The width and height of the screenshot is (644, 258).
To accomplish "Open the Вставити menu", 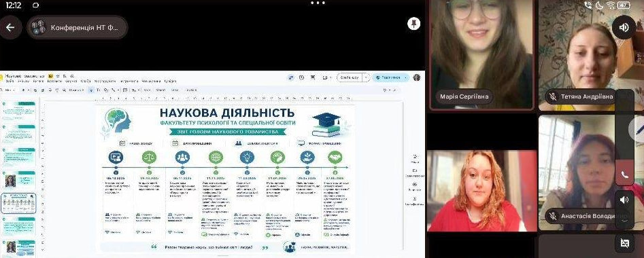I will pos(54,81).
